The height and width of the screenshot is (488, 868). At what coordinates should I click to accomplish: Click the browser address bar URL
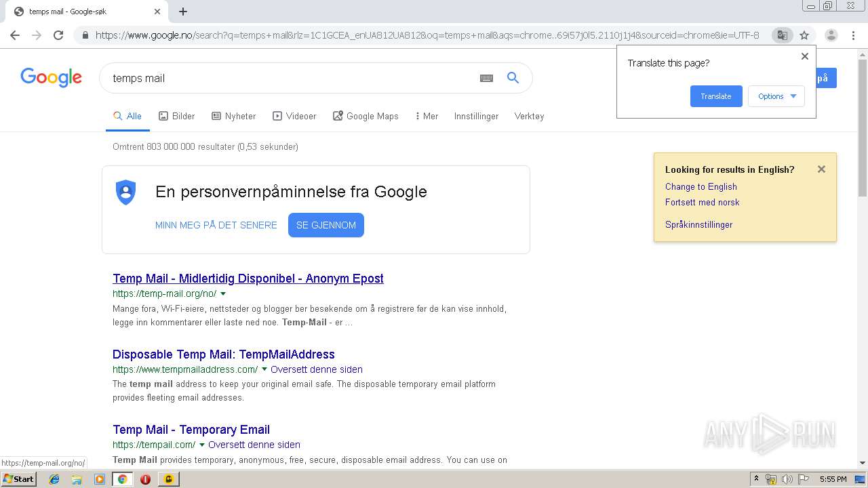click(x=427, y=35)
